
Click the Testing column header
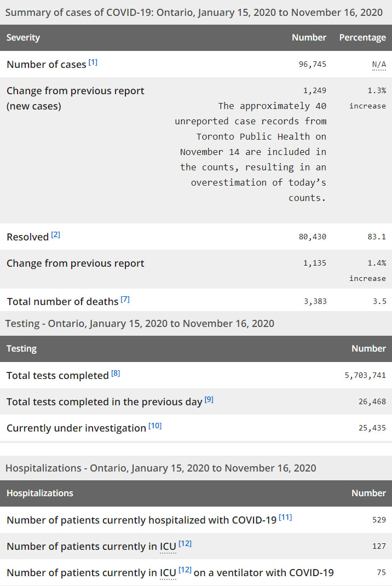coord(21,349)
